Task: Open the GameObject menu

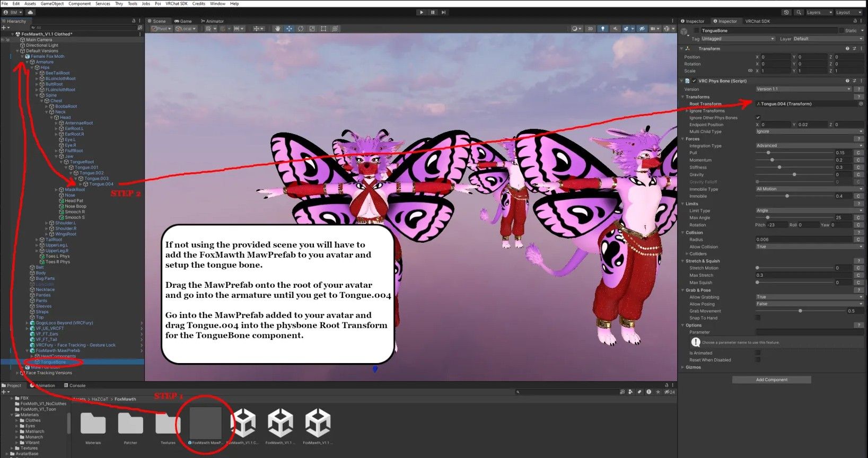Action: coord(52,4)
